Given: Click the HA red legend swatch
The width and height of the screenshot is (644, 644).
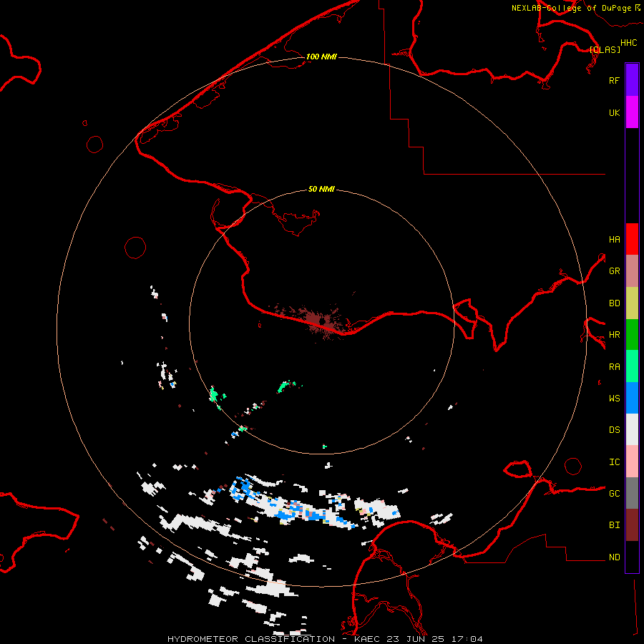Looking at the screenshot, I should pyautogui.click(x=632, y=239).
